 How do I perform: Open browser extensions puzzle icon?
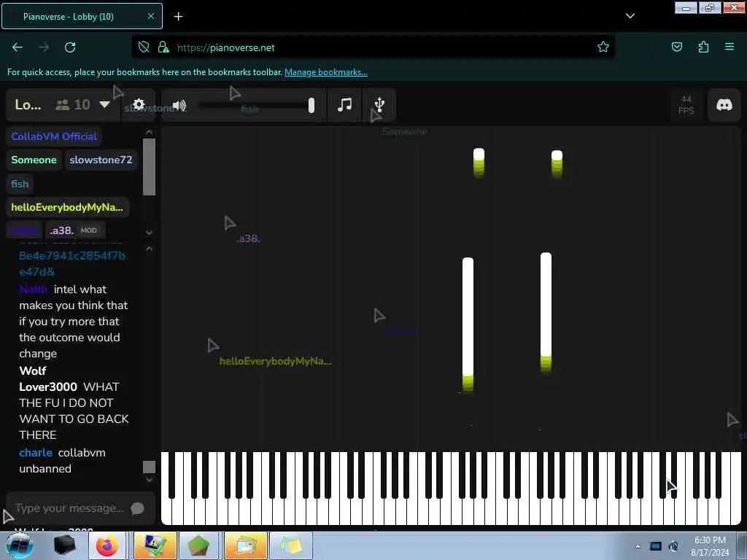click(703, 47)
